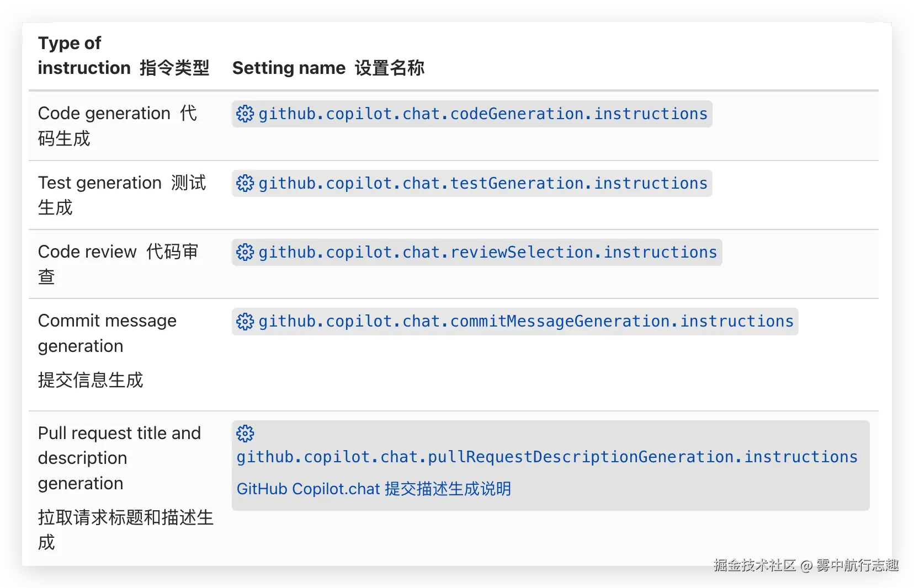The width and height of the screenshot is (914, 588).
Task: Click the "提交信息生成" translation text
Action: click(91, 380)
